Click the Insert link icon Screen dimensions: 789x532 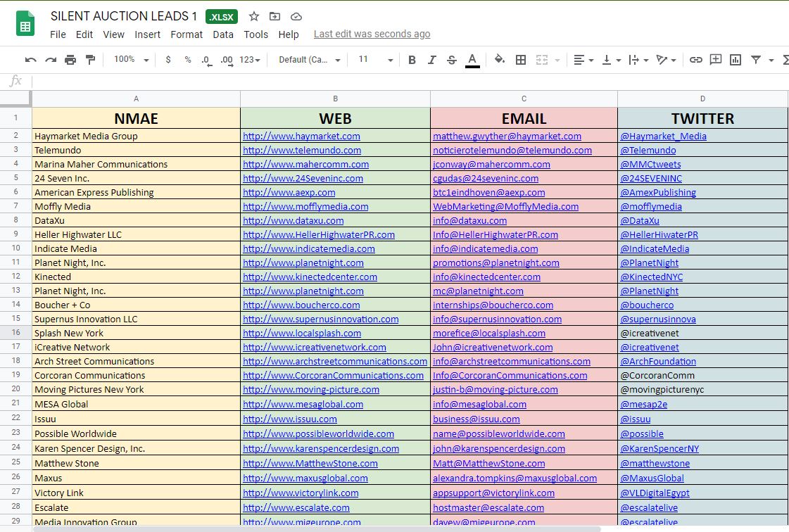click(x=696, y=60)
